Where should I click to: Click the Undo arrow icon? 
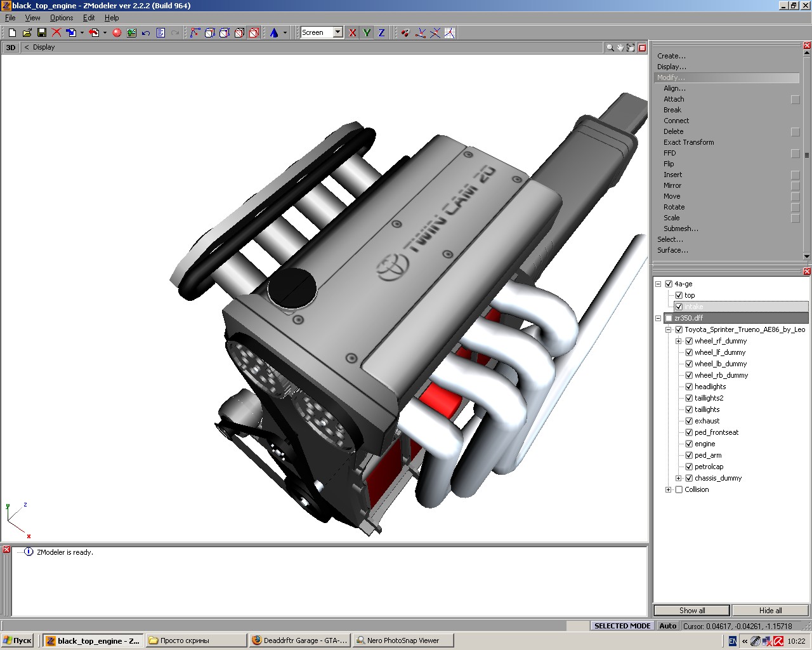[146, 32]
